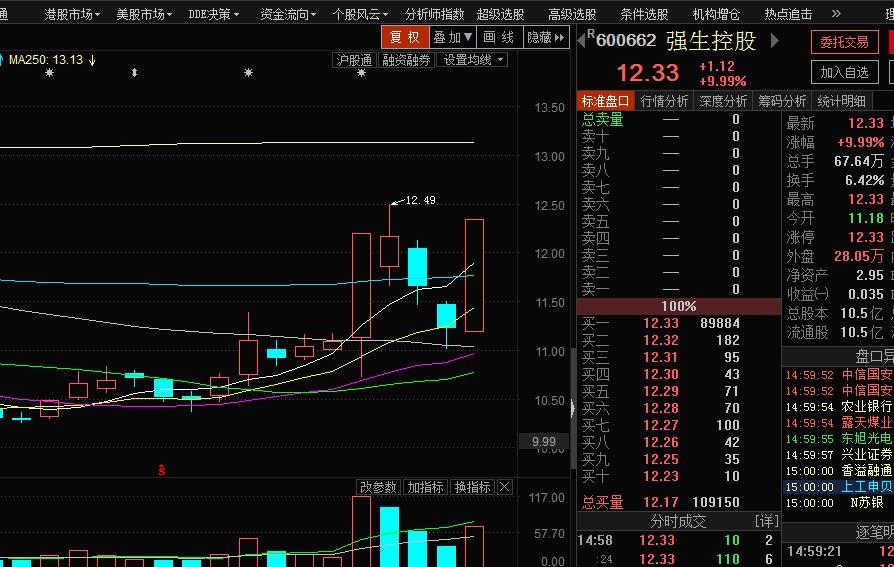Click the 分时成交 header
Viewport: 894px width, 567px height.
click(x=678, y=521)
